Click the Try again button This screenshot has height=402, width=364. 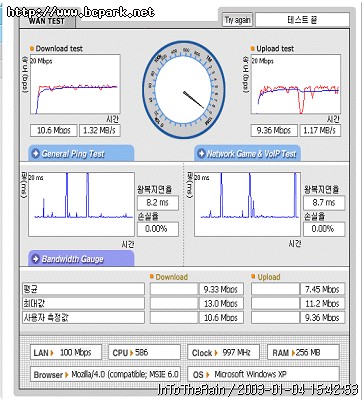(x=237, y=20)
